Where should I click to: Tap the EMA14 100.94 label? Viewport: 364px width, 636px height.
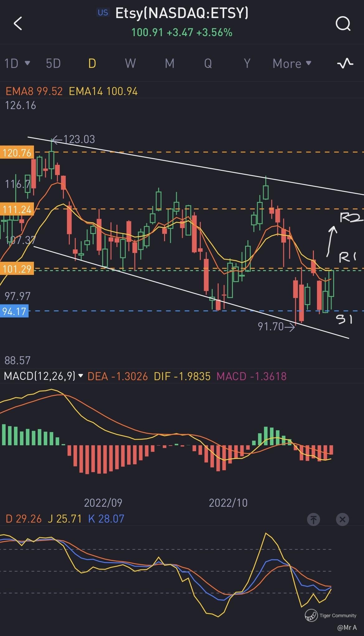(x=103, y=91)
